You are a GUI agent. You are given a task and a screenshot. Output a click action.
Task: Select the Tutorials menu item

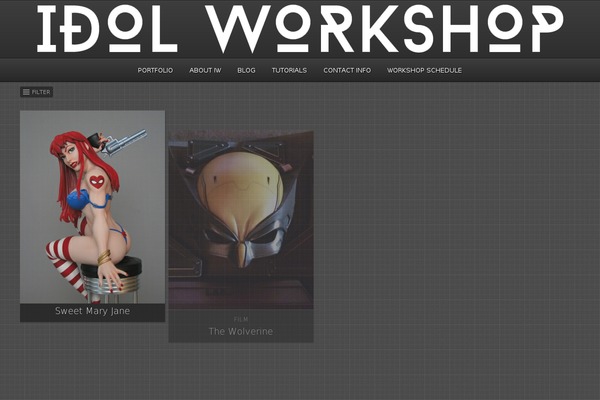pos(289,70)
